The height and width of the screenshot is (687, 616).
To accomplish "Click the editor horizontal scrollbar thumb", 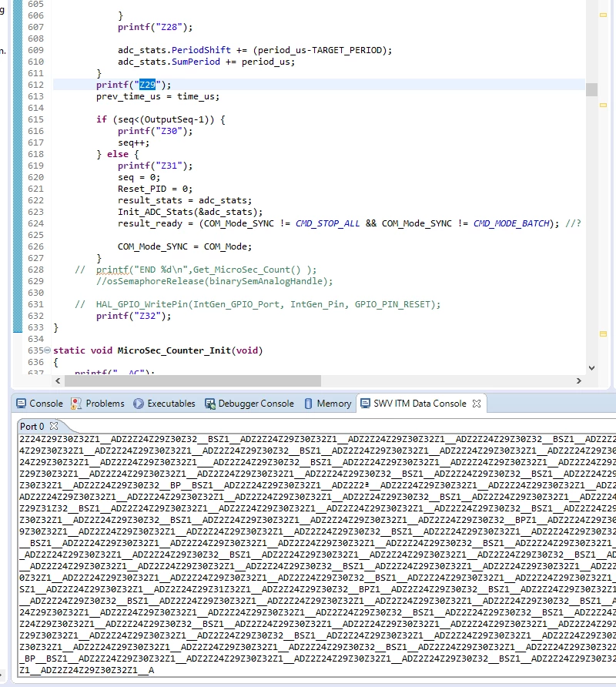I will click(x=192, y=380).
